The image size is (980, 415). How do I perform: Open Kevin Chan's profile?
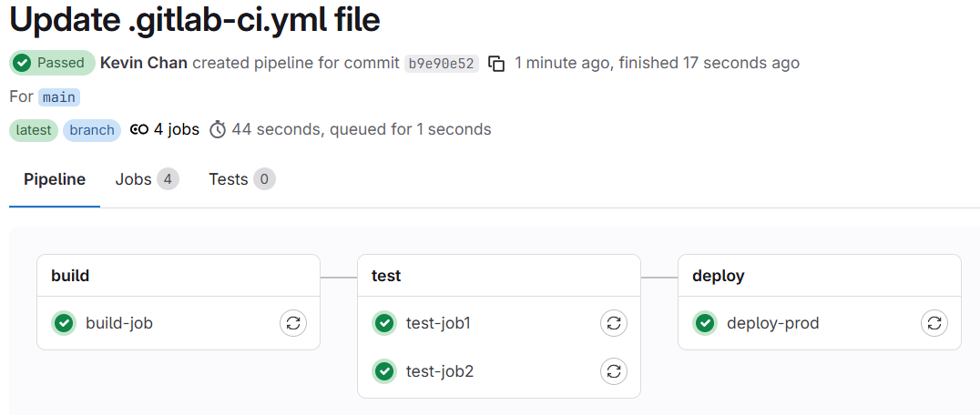144,63
